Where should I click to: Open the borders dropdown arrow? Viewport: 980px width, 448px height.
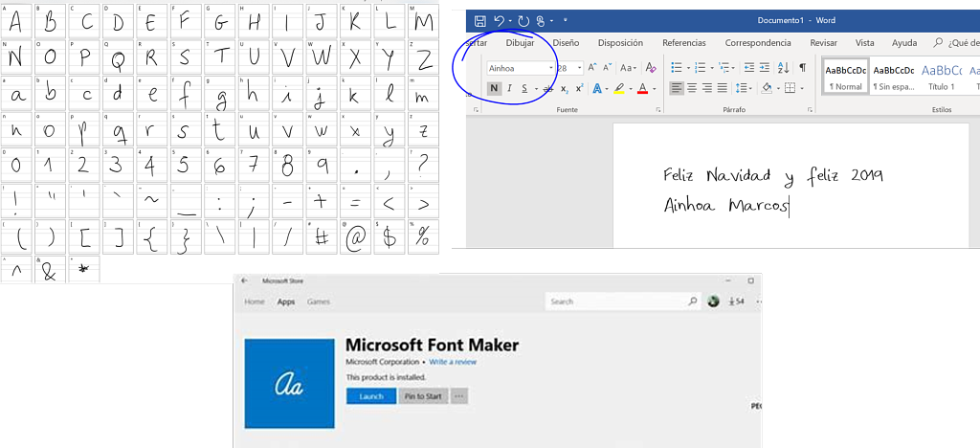tap(802, 89)
